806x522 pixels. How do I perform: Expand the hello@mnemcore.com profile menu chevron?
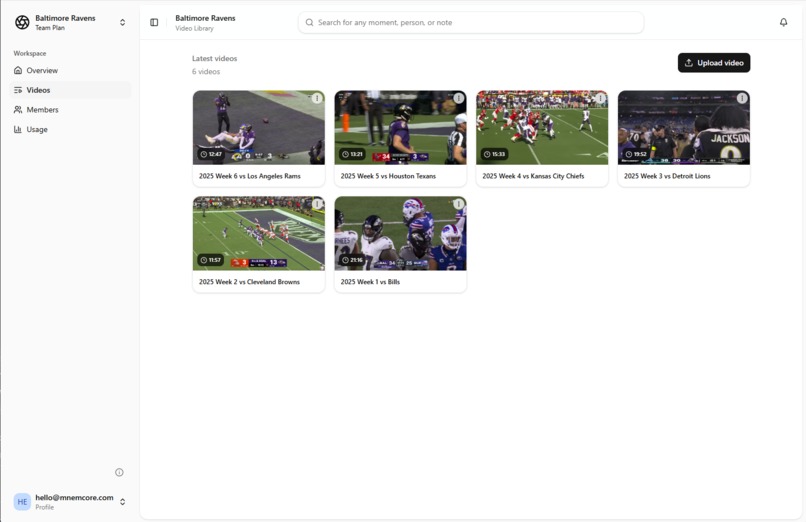coord(122,502)
